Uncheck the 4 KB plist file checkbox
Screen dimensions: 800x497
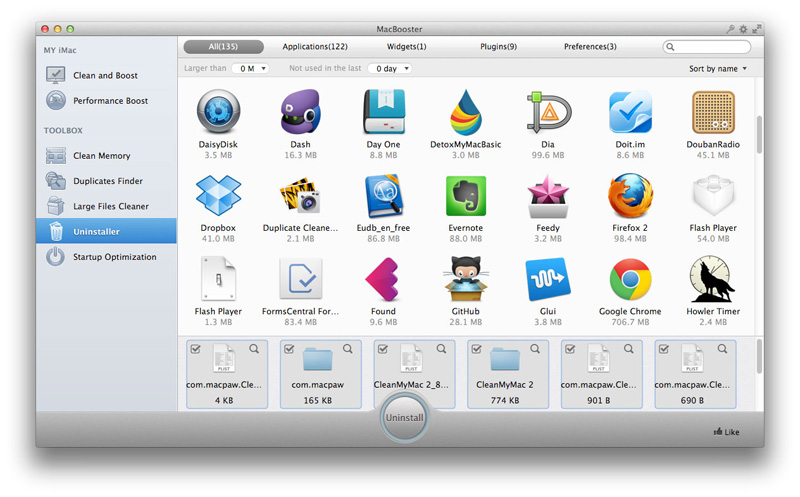click(195, 349)
